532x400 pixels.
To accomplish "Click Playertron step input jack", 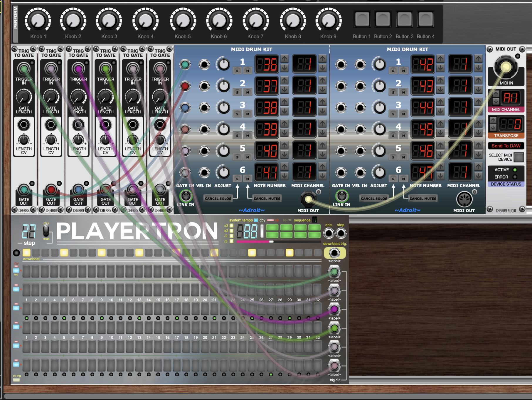I will click(x=341, y=233).
